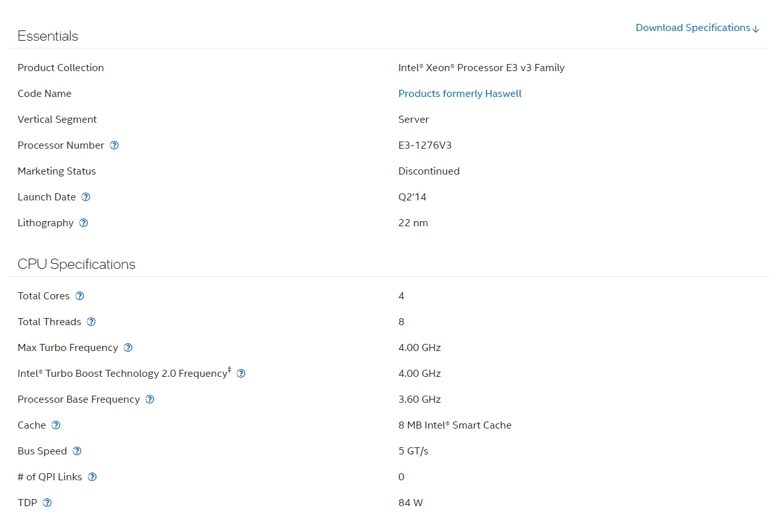
Task: Click the E3-1276V3 processor number value
Action: 425,145
